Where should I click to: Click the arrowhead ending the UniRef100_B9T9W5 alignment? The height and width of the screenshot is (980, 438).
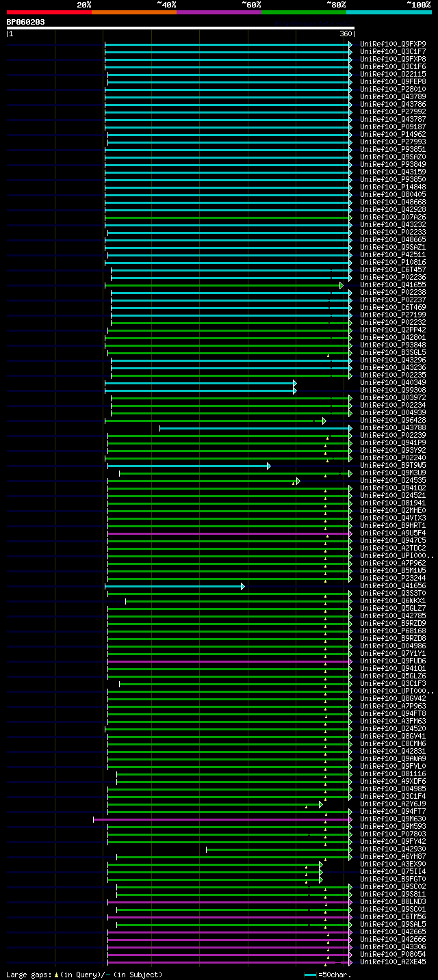(x=269, y=465)
